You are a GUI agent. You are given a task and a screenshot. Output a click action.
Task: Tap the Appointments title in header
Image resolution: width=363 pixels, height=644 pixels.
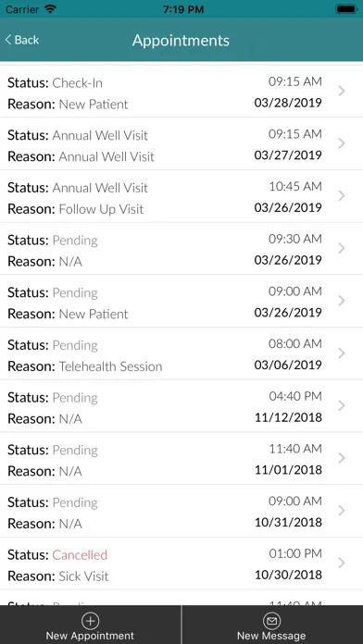[181, 41]
